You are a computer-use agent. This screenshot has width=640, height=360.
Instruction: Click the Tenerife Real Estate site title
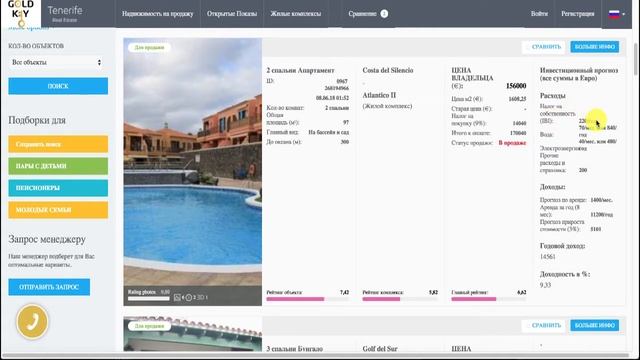click(x=65, y=13)
